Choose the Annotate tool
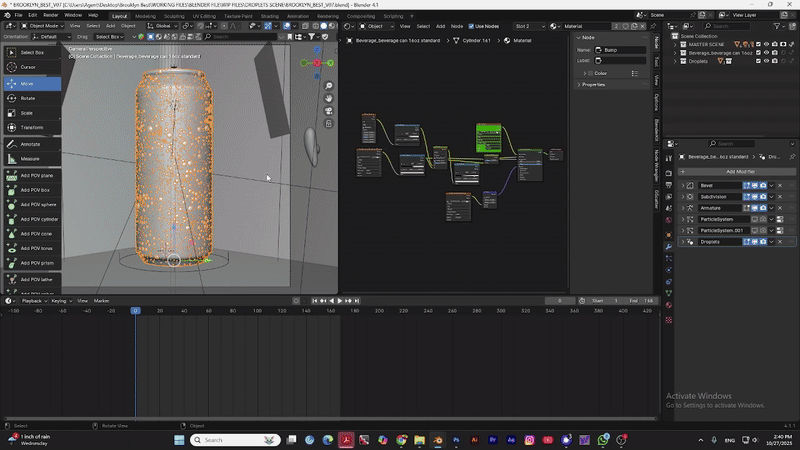This screenshot has height=450, width=800. [31, 144]
